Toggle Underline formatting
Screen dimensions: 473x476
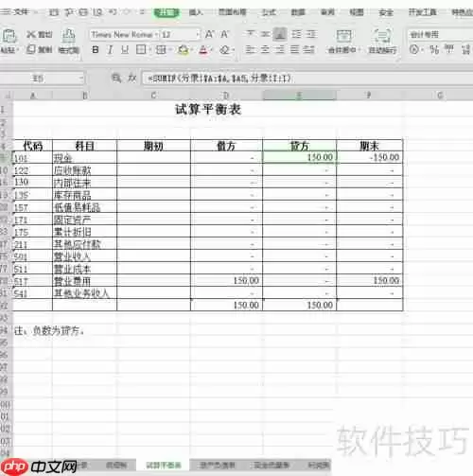(x=125, y=49)
